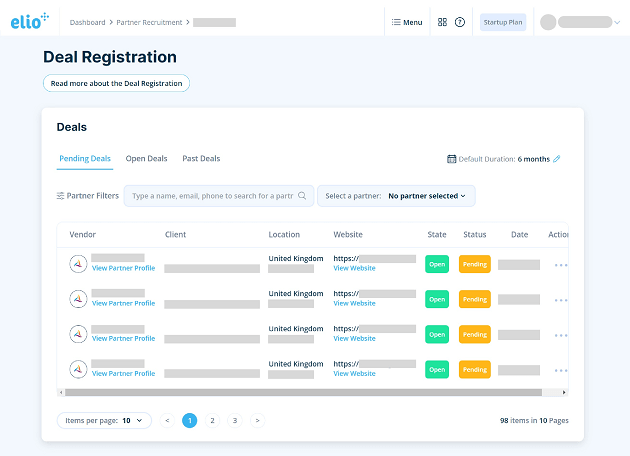Click the Client column header

[176, 235]
